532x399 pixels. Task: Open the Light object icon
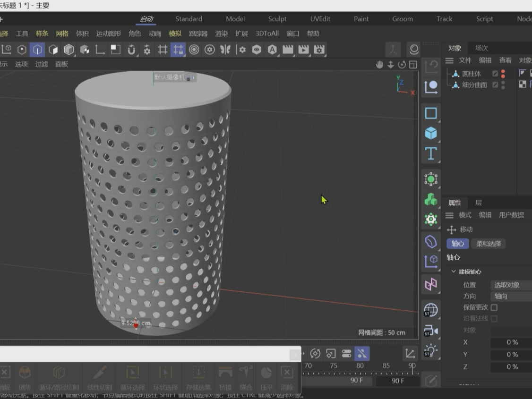tap(430, 351)
